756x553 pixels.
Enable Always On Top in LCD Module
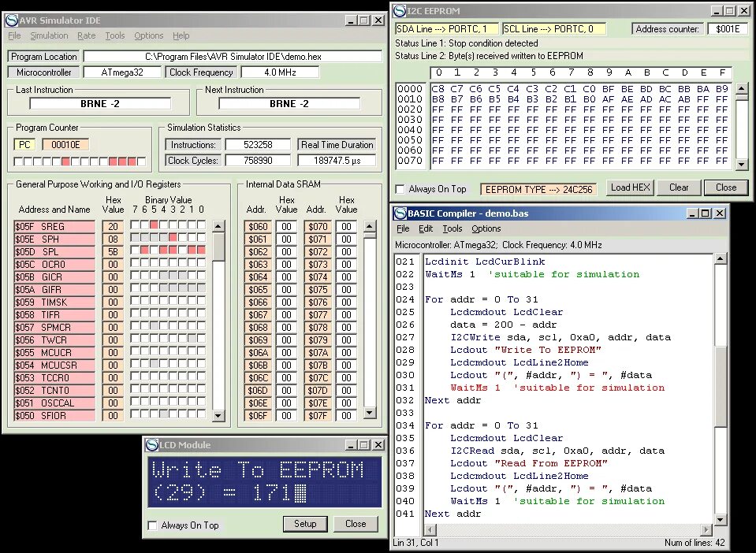point(154,525)
